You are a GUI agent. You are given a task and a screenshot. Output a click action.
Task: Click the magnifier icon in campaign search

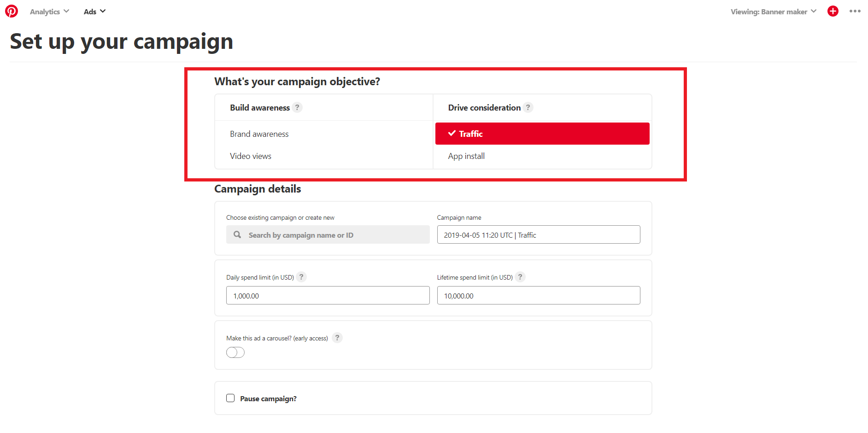237,234
